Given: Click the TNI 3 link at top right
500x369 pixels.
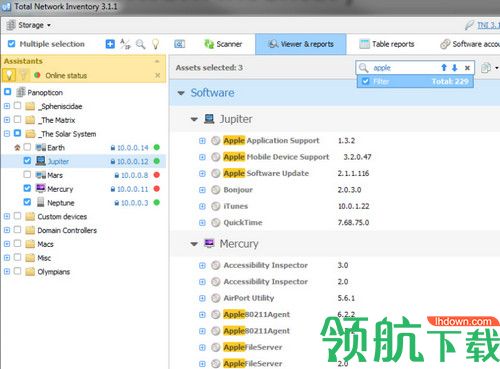Looking at the screenshot, I should [488, 25].
